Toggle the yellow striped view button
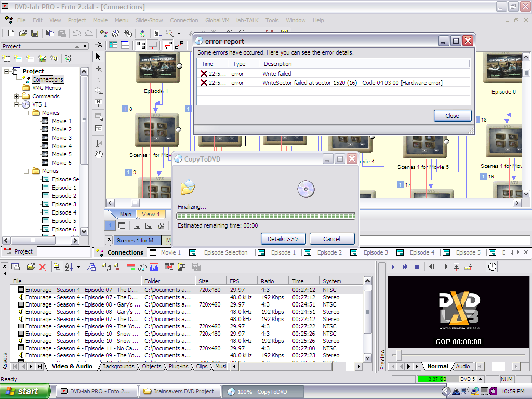 click(125, 45)
